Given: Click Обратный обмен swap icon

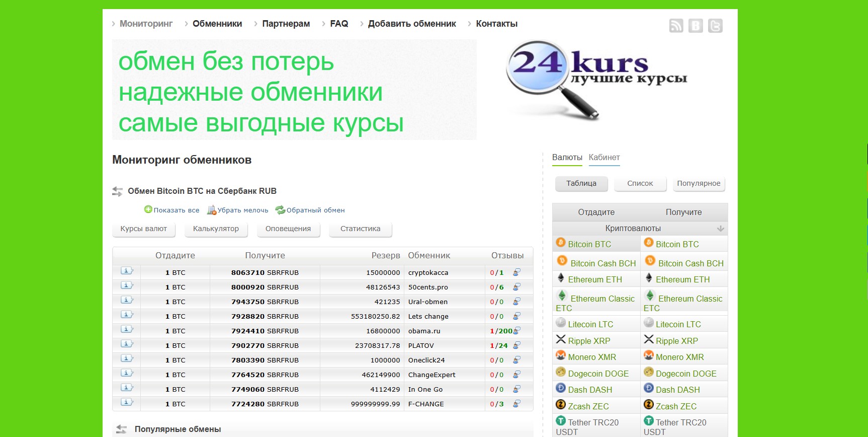Looking at the screenshot, I should (280, 210).
